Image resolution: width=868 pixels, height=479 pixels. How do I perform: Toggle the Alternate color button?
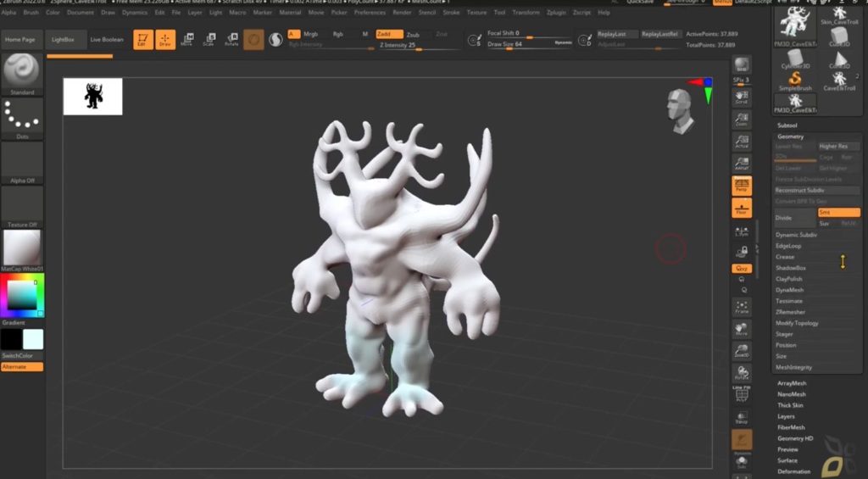(x=21, y=367)
